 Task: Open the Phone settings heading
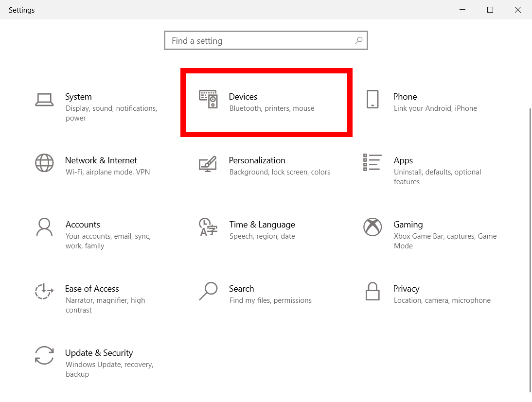[x=405, y=97]
